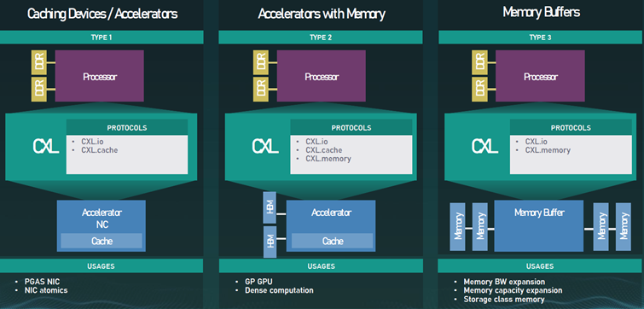Click the TYPE 1 header bar
Screen dimensions: 644x309
(x=102, y=38)
